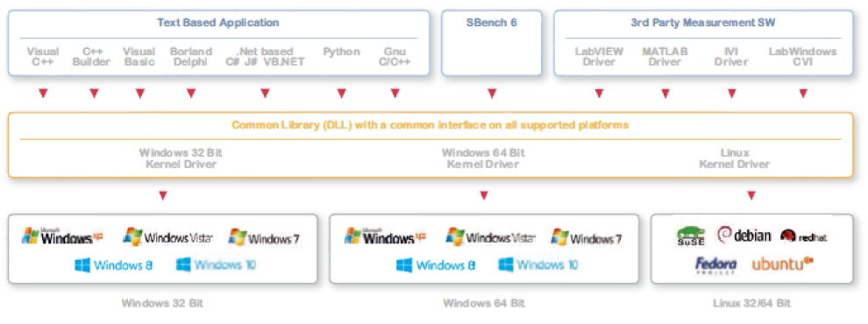
Task: Click the MATLAB Driver label
Action: [x=665, y=56]
